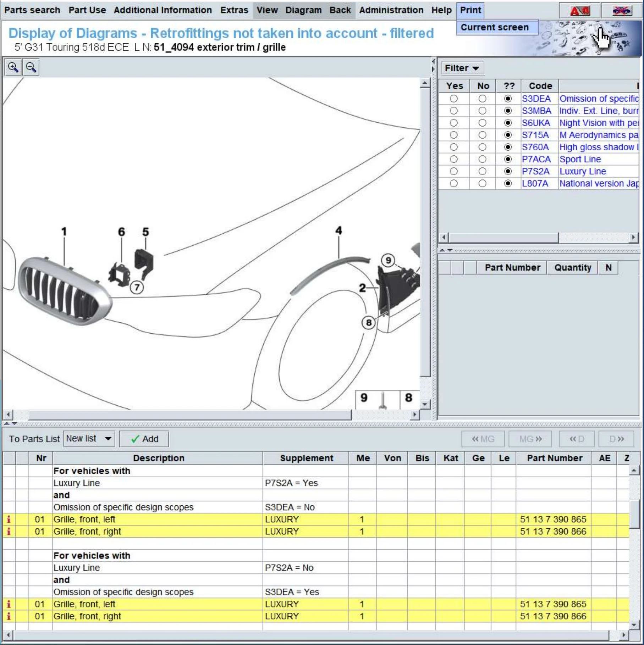Viewport: 644px width, 645px height.
Task: Click the parts list vertical scrollbar thumb
Action: click(x=634, y=515)
